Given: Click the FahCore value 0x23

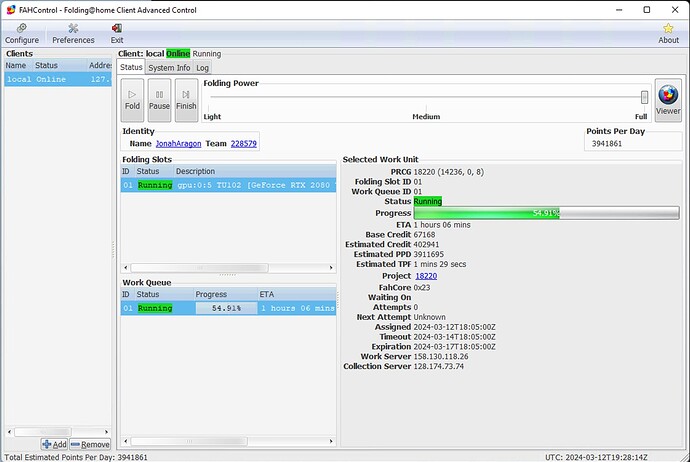Looking at the screenshot, I should [422, 287].
